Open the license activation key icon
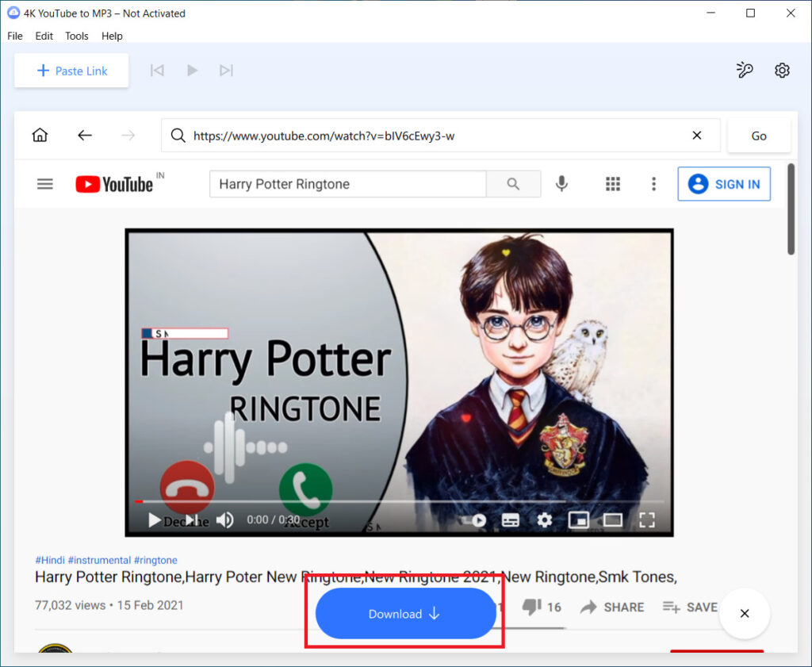 (744, 70)
